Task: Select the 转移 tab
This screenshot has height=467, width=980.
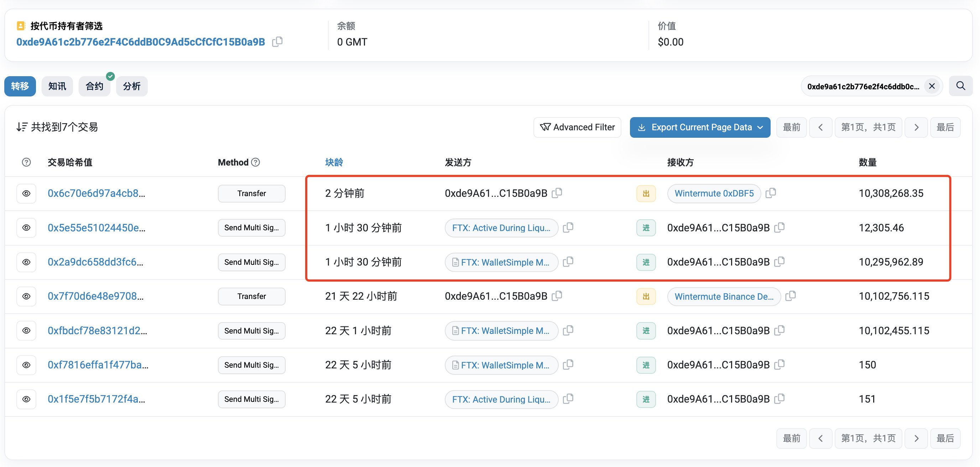Action: (20, 86)
